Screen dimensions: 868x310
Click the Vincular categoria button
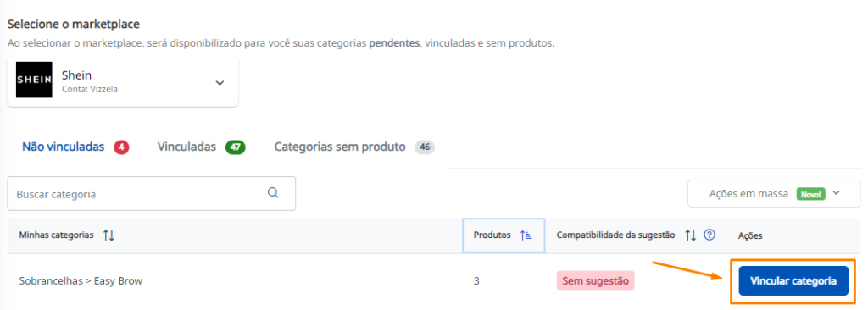pyautogui.click(x=793, y=280)
